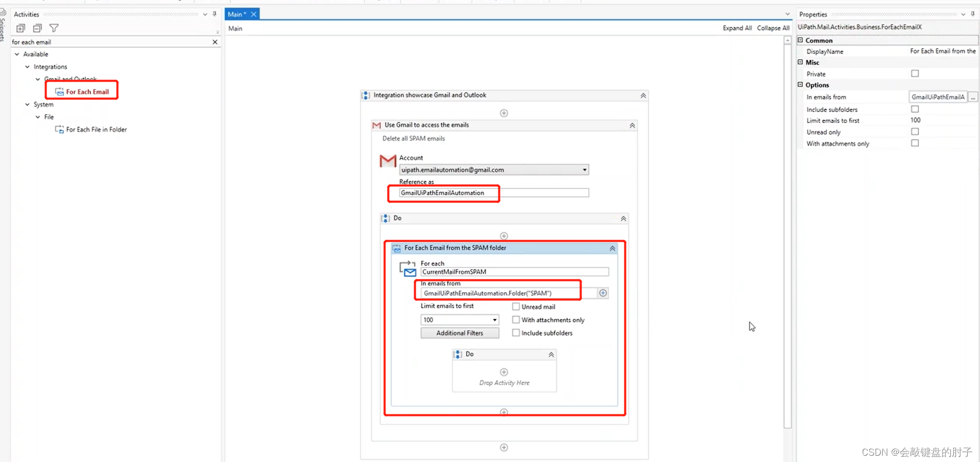Toggle With attachments only property checkbox
Screen dimensions: 980x462
pos(915,143)
